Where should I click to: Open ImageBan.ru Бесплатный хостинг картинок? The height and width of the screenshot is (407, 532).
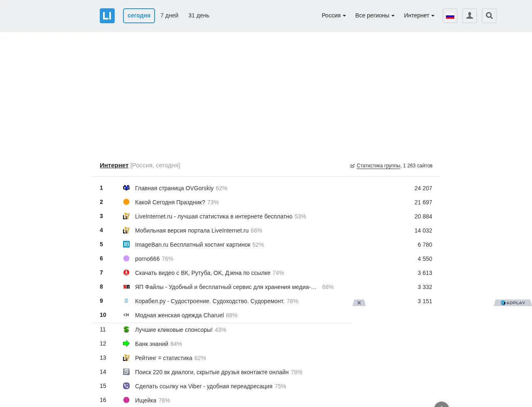coord(192,245)
